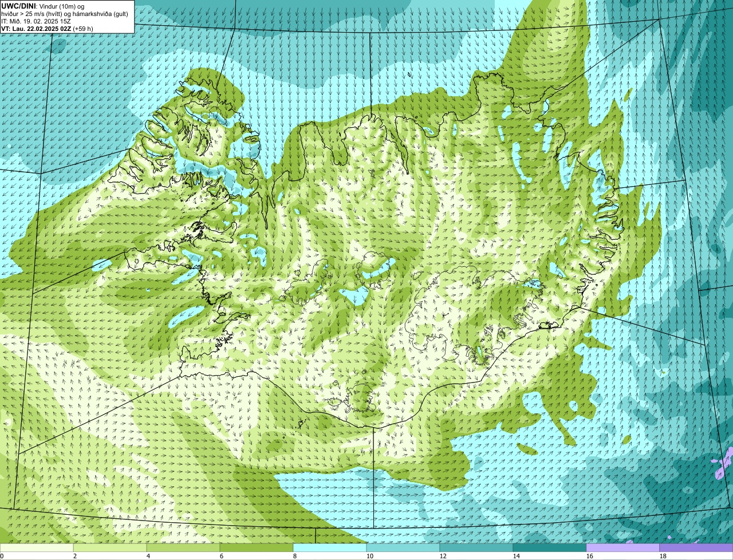This screenshot has height=560, width=733.
Task: Select the darker purple above-18 legend swatch
Action: [696, 547]
